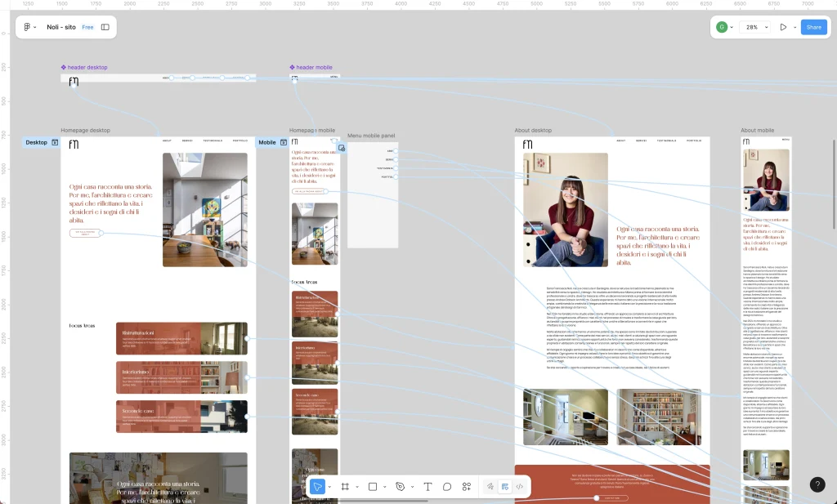The height and width of the screenshot is (504, 837).
Task: Expand the shape tools dropdown arrow
Action: coord(385,487)
